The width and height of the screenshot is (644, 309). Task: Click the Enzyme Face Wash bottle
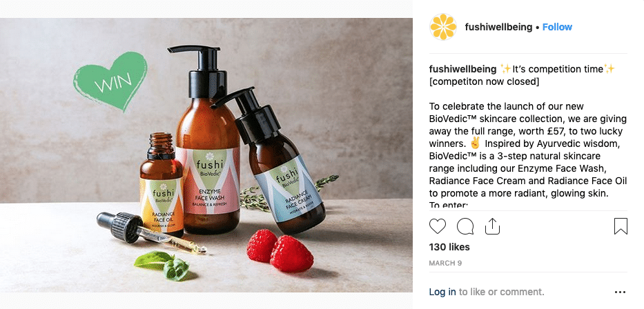208,141
